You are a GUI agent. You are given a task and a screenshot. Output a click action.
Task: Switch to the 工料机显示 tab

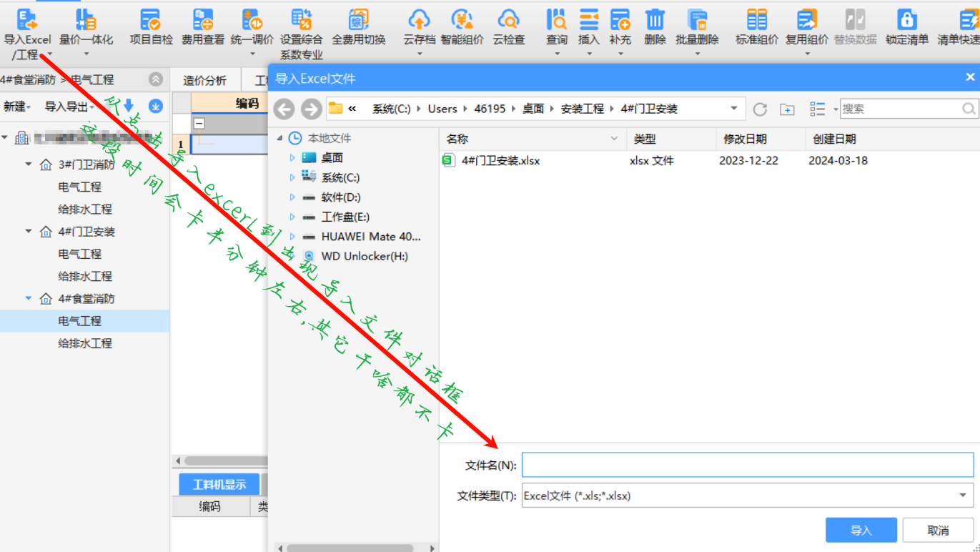[219, 484]
